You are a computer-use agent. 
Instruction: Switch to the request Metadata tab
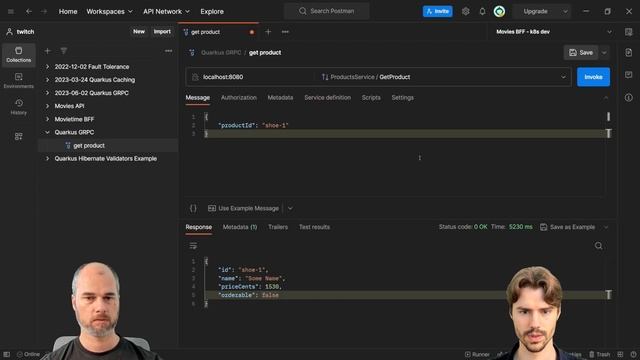[280, 98]
